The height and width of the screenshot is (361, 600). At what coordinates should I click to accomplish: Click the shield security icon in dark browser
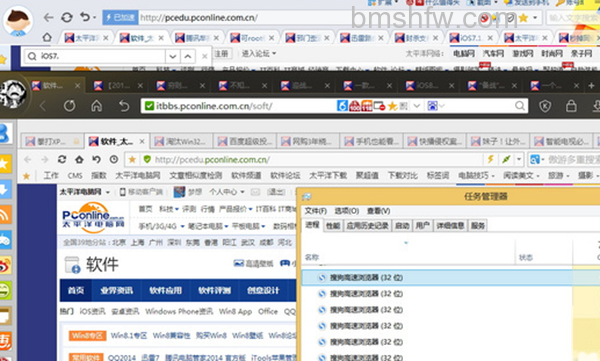545,106
